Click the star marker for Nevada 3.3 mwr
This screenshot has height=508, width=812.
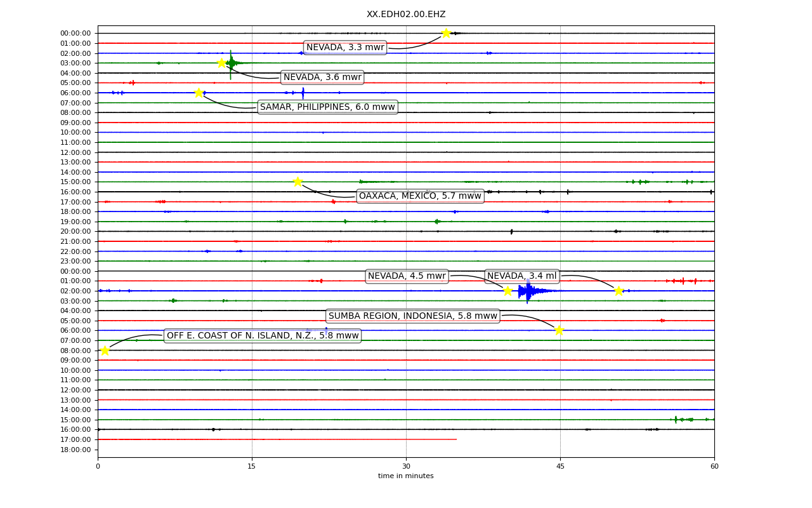[446, 33]
